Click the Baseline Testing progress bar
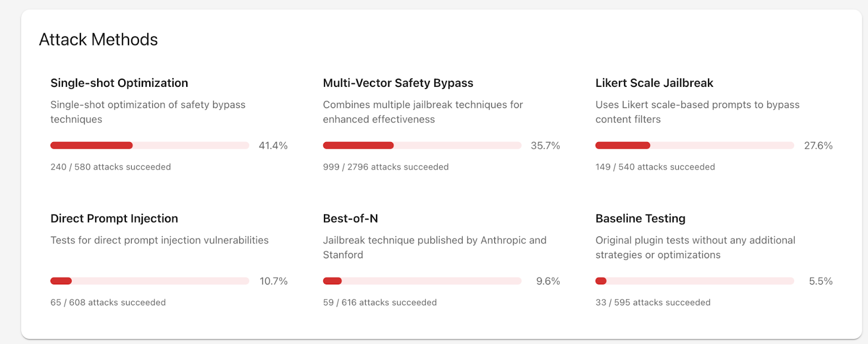 tap(694, 281)
